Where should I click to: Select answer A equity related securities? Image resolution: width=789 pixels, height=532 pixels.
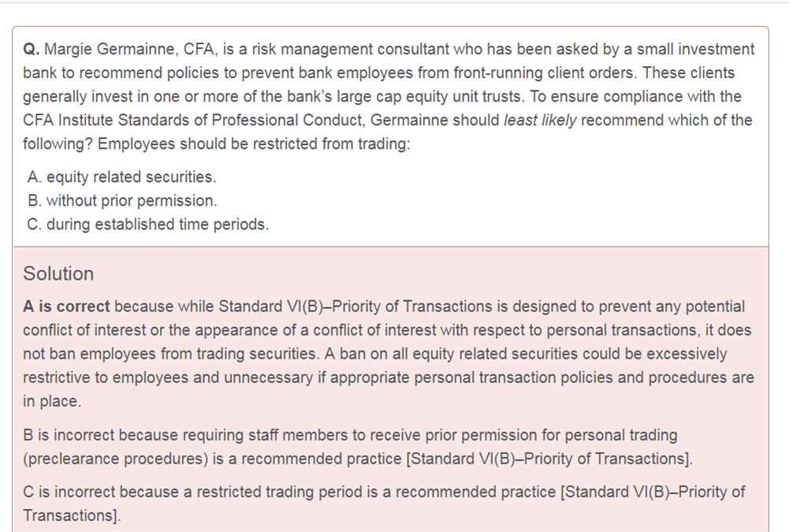click(x=121, y=177)
